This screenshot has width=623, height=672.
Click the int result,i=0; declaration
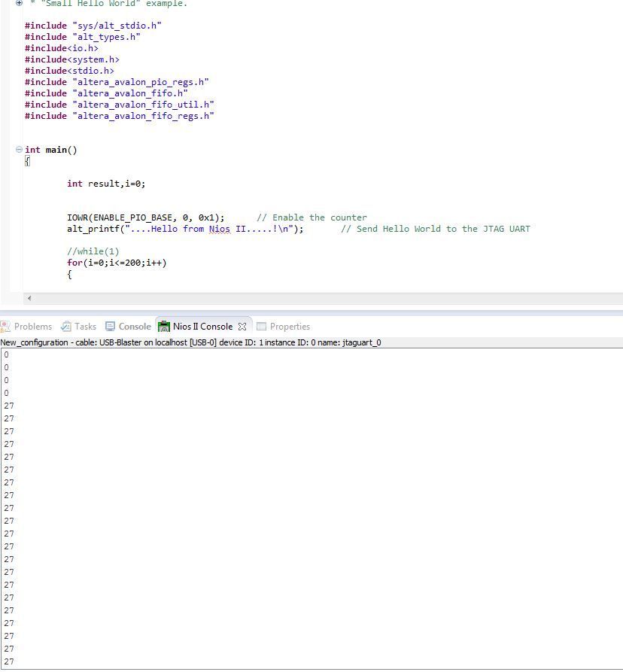click(106, 184)
